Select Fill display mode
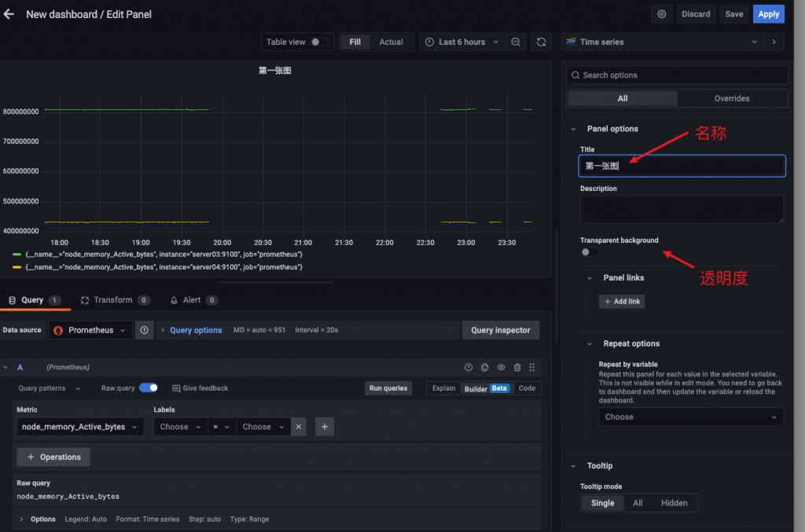Image resolution: width=805 pixels, height=532 pixels. pos(355,42)
